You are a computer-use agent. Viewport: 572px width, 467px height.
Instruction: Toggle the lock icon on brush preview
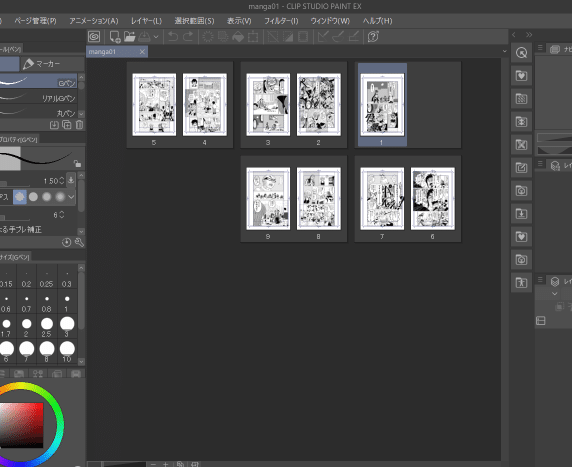pyautogui.click(x=77, y=163)
